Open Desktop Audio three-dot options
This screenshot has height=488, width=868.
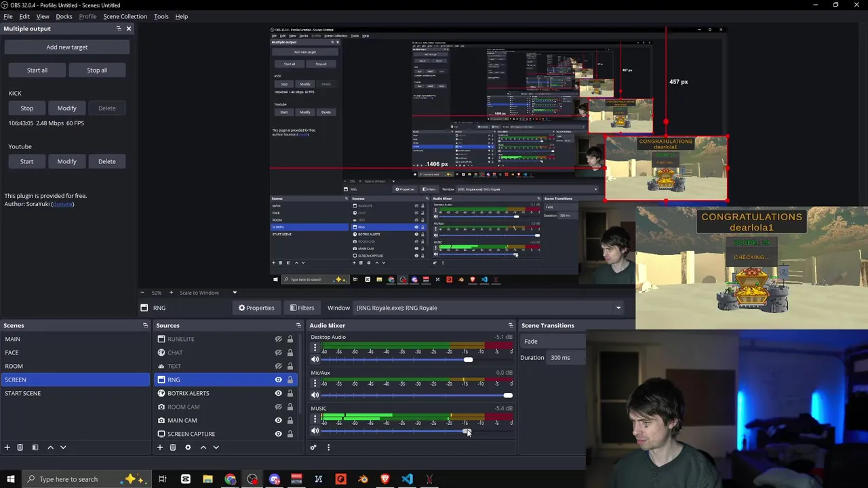click(x=315, y=347)
